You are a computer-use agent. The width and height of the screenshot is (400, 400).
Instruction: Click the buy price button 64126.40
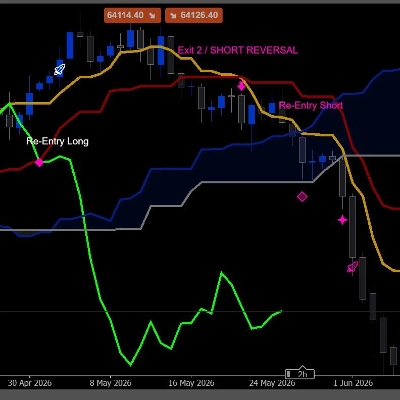[x=194, y=16]
